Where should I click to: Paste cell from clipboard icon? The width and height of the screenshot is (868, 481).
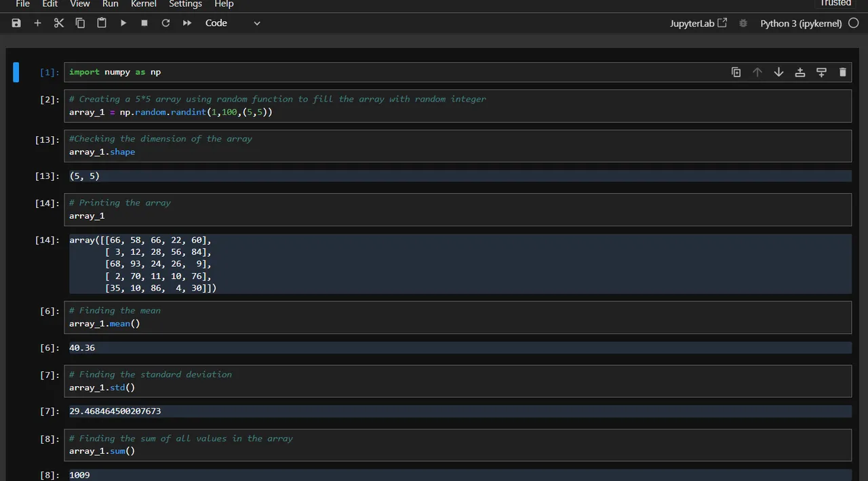(102, 23)
